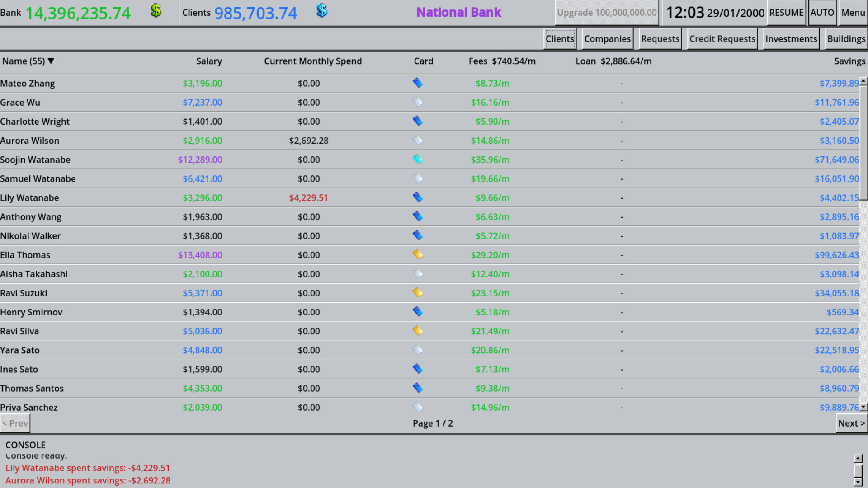Image resolution: width=868 pixels, height=488 pixels.
Task: Select Ravi Suzuki's yellow card icon
Action: click(x=418, y=292)
